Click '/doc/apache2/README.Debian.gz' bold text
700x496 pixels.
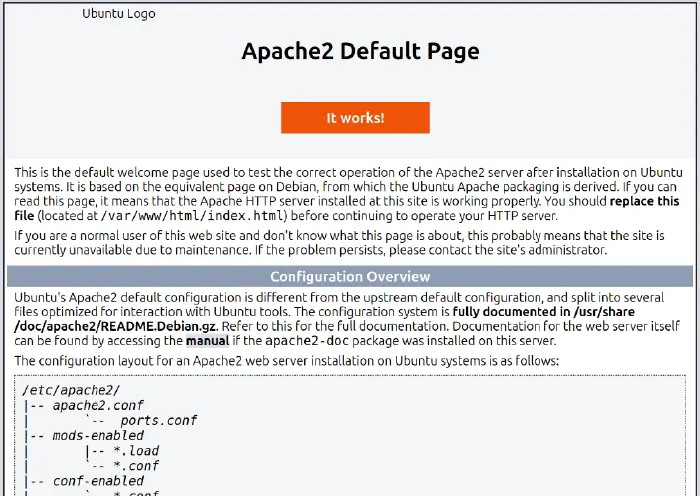(116, 326)
